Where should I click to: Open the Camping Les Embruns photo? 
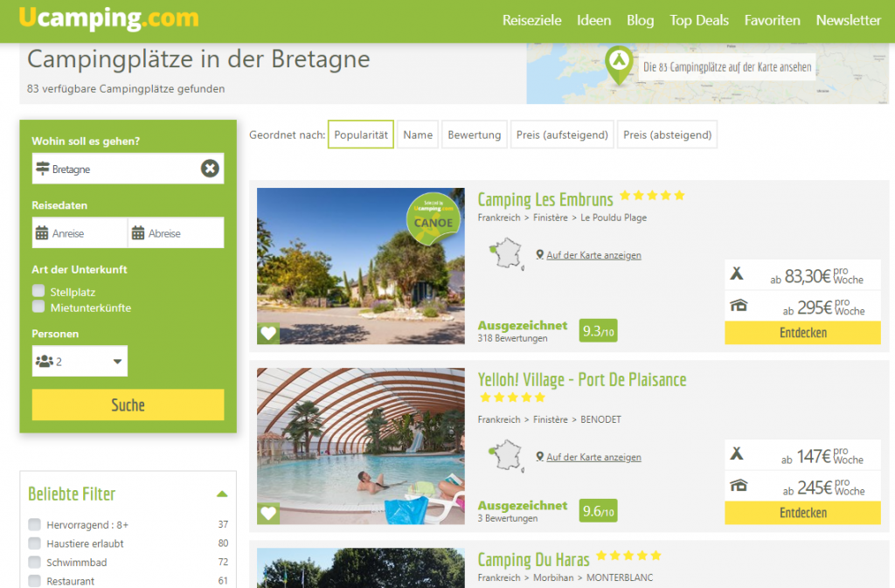[x=361, y=266]
